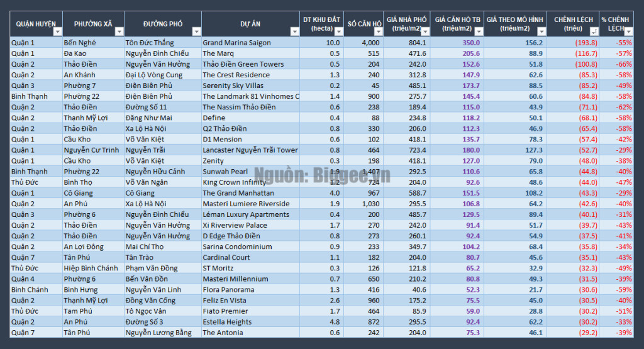Select Xi Riverview Palace cell
The width and height of the screenshot is (644, 349).
[x=250, y=225]
